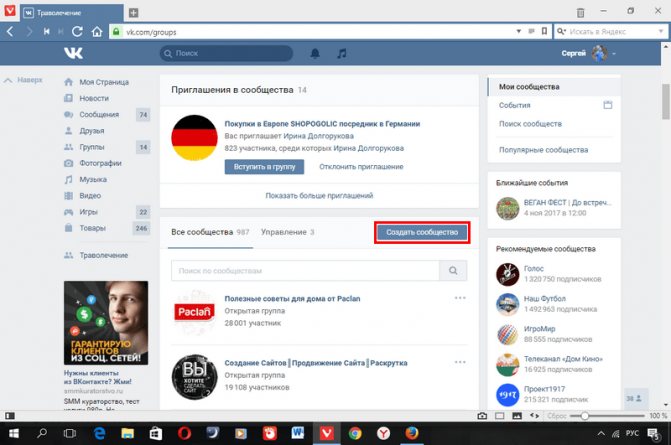The width and height of the screenshot is (671, 445).
Task: Reload the page with refresh icon
Action: (77, 32)
